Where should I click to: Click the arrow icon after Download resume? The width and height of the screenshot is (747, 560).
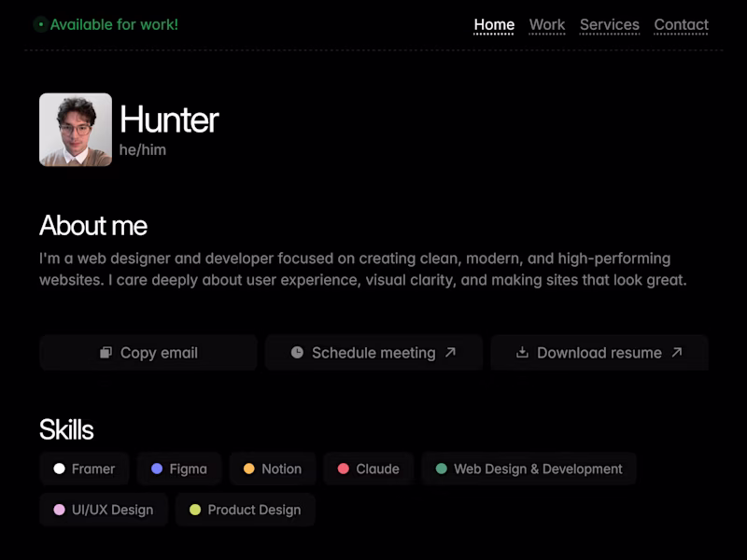point(677,353)
